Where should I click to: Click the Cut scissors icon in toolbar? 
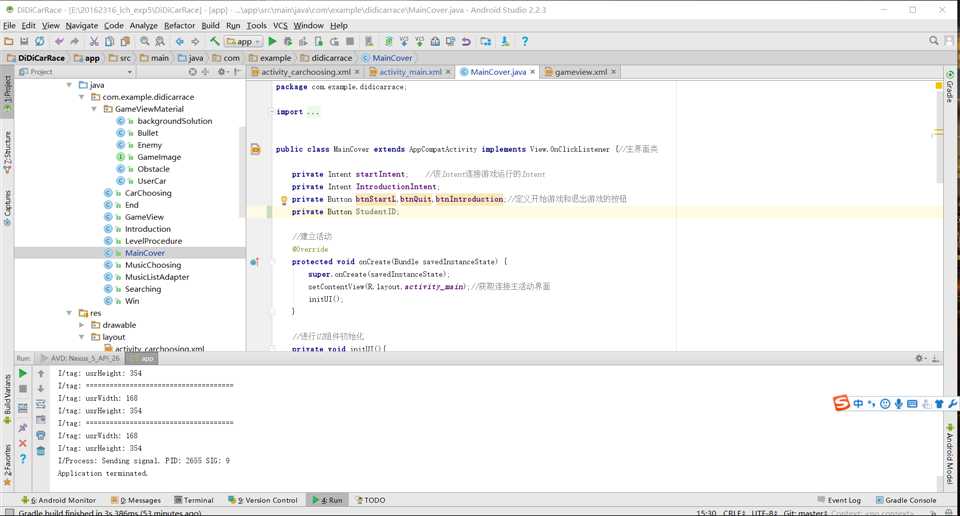coord(94,42)
